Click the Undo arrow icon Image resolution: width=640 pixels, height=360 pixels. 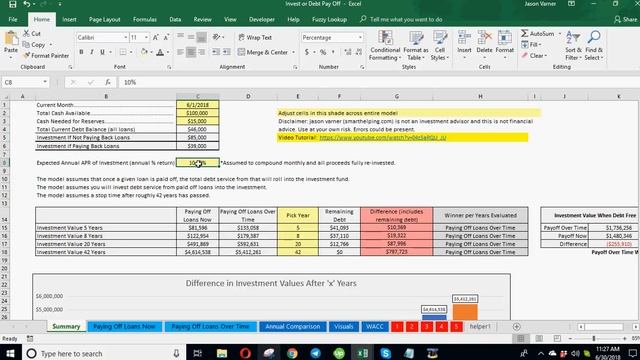tap(27, 4)
